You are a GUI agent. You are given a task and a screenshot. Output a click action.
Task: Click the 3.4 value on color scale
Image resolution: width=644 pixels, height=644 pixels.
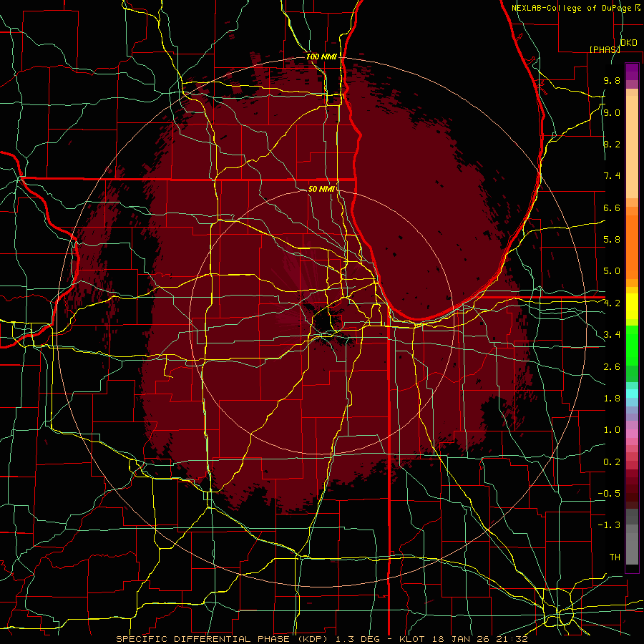[x=612, y=335]
